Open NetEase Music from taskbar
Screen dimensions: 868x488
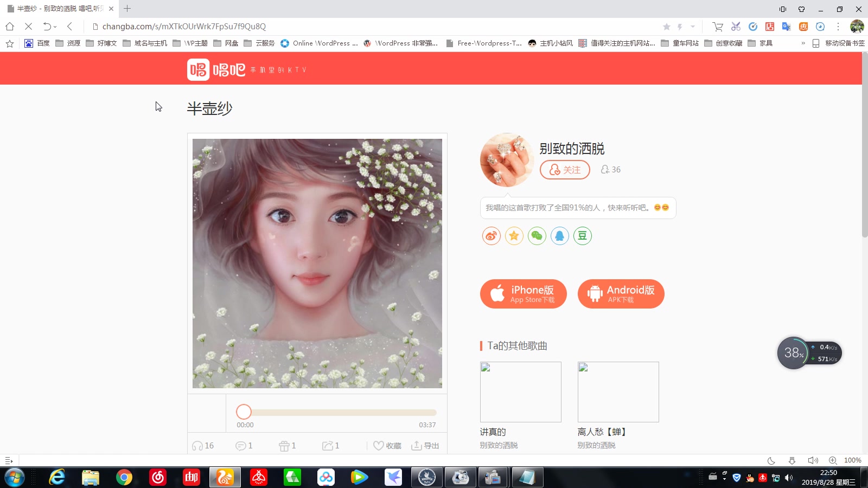pos(158,477)
